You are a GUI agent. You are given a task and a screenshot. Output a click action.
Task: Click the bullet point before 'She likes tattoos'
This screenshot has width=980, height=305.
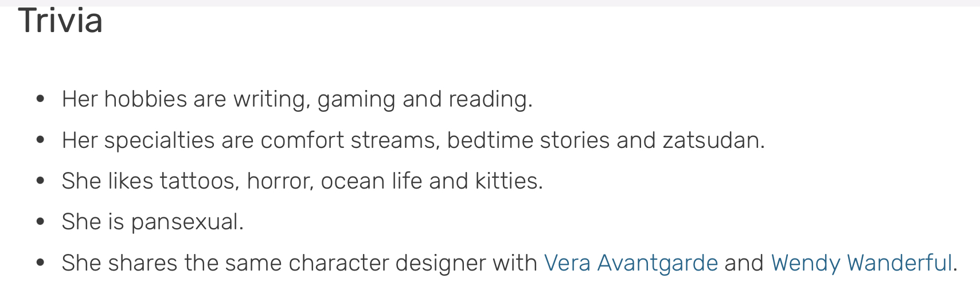point(40,181)
